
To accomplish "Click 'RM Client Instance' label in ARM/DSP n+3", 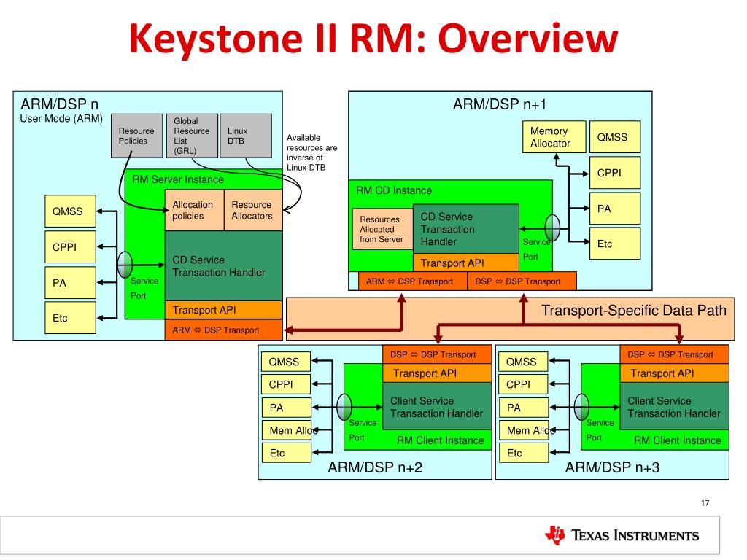I will (x=678, y=440).
